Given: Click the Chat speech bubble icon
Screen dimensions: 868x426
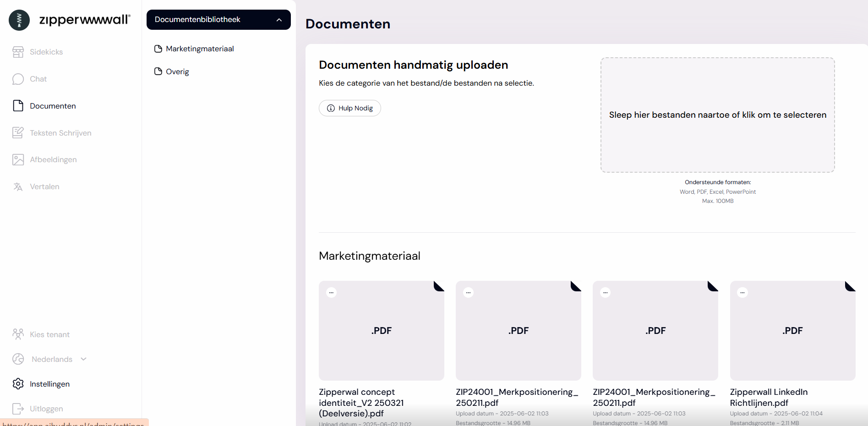Looking at the screenshot, I should point(18,79).
